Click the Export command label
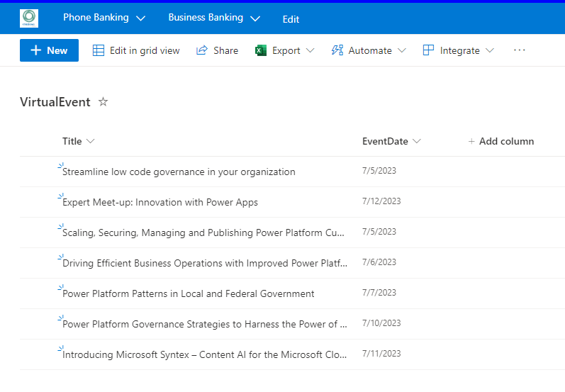Viewport: 565px width, 392px height. [286, 51]
